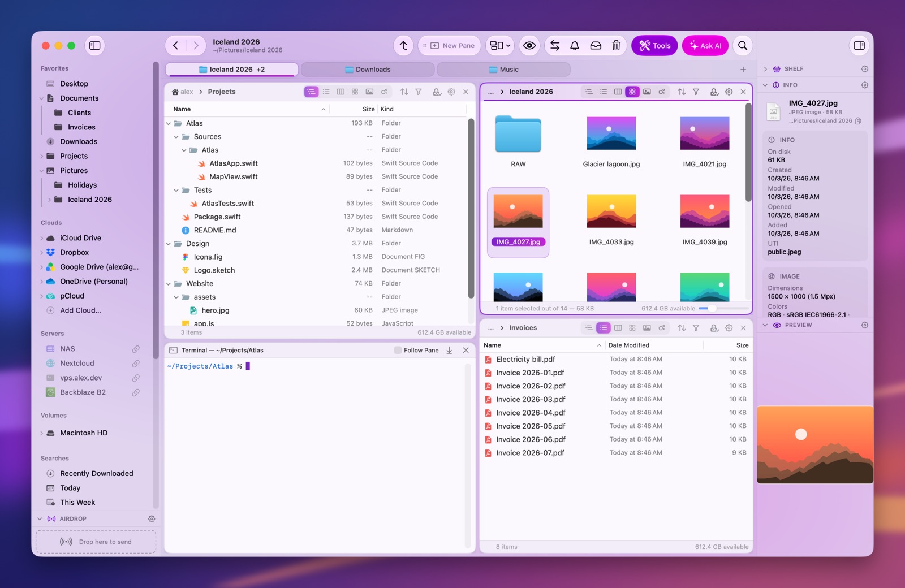905x588 pixels.
Task: Open Dropbox in the sidebar
Action: (74, 253)
